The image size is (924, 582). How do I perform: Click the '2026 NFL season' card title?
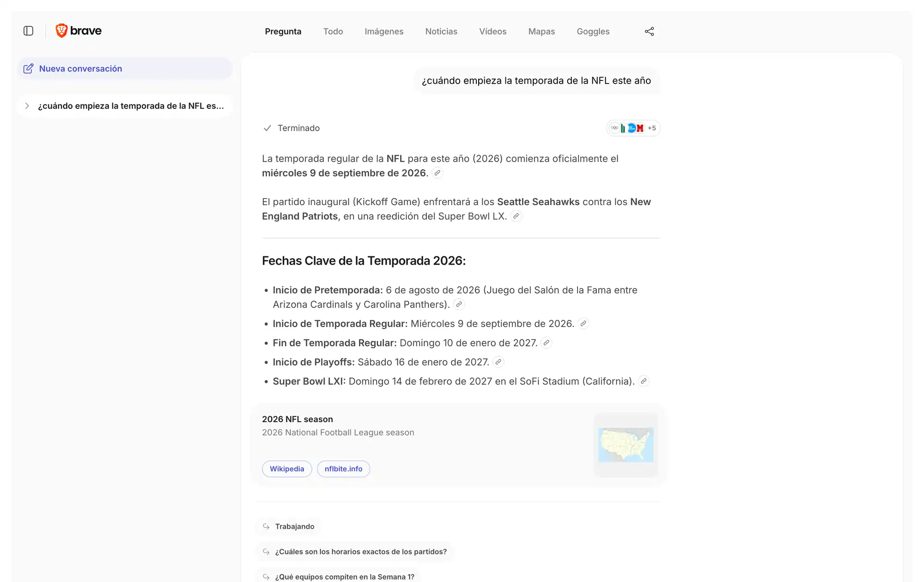click(298, 419)
